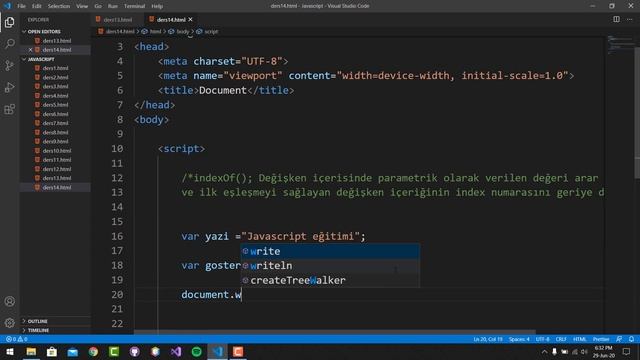640x360 pixels.
Task: Select createTreeWalker autocomplete suggestion
Action: (x=330, y=280)
